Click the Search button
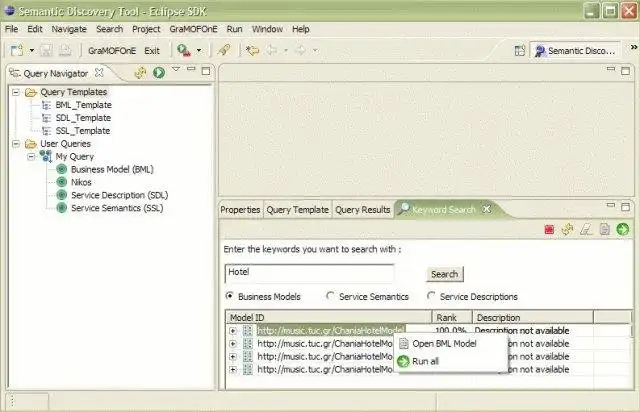The image size is (640, 412). click(445, 274)
